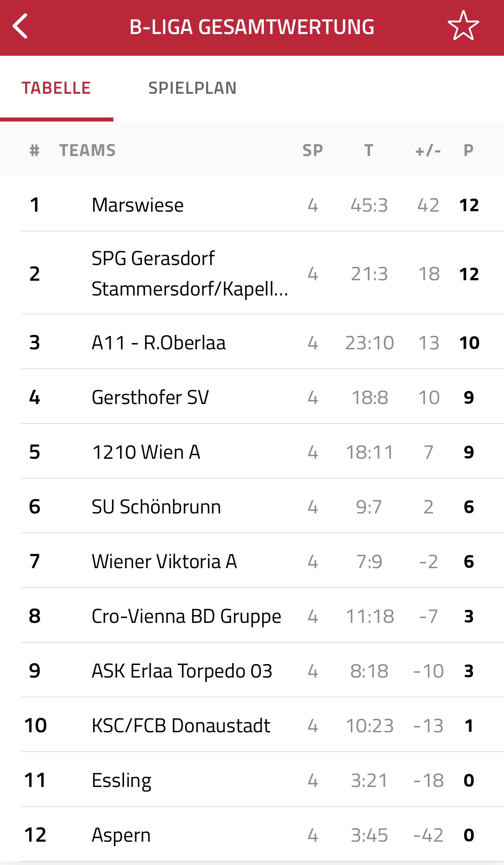Select ASK Erlaa Torpedo 03 row
This screenshot has height=865, width=504.
pos(252,670)
